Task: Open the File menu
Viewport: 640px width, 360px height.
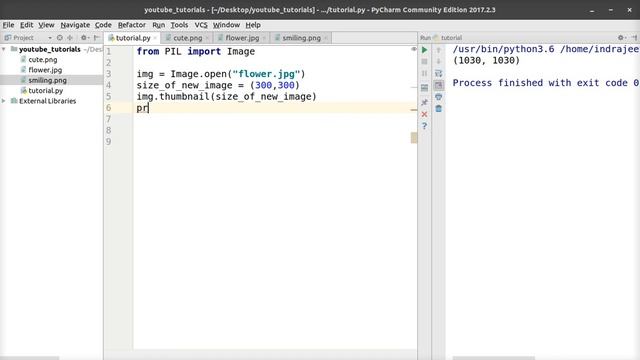Action: (x=8, y=25)
